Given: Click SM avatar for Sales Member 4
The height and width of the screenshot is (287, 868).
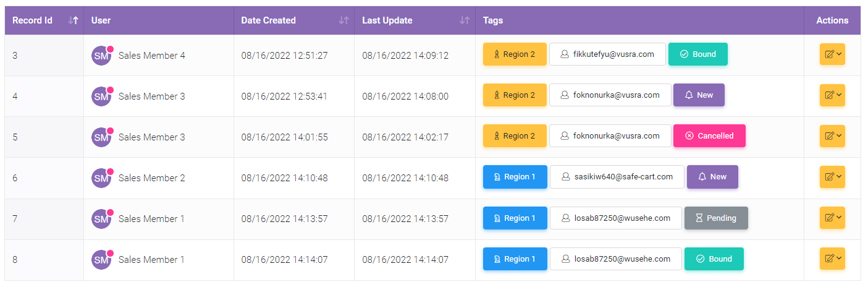Looking at the screenshot, I should [x=101, y=56].
